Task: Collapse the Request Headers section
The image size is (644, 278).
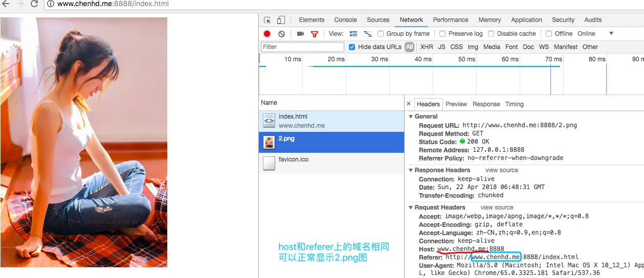Action: click(x=411, y=207)
